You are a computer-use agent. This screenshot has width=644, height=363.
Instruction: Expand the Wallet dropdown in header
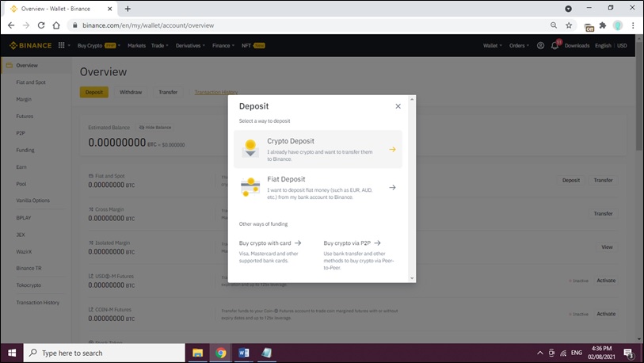pos(493,46)
